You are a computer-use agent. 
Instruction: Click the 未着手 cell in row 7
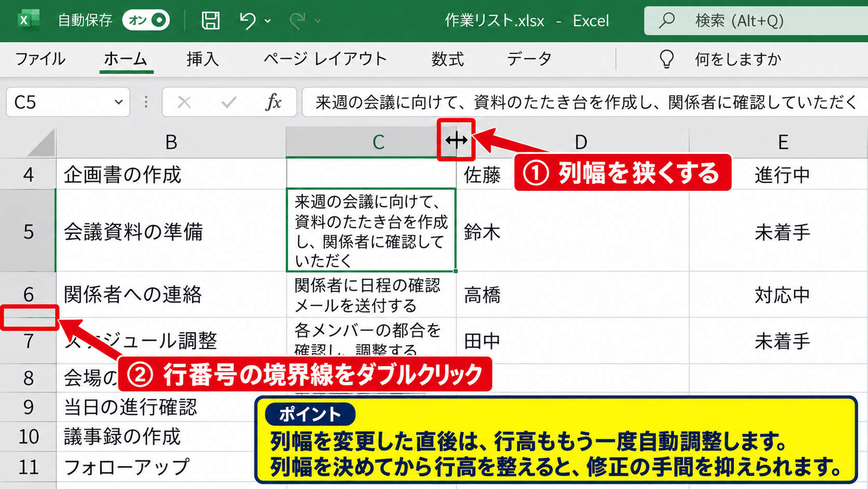pos(779,341)
